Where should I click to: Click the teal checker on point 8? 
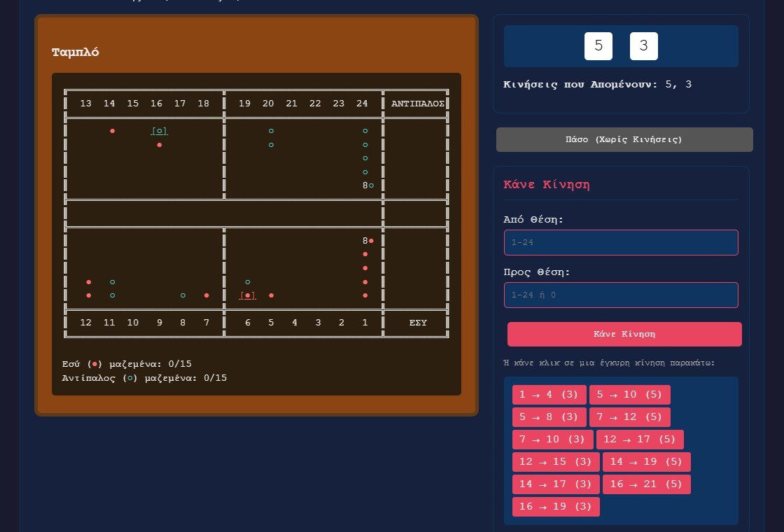[x=183, y=295]
